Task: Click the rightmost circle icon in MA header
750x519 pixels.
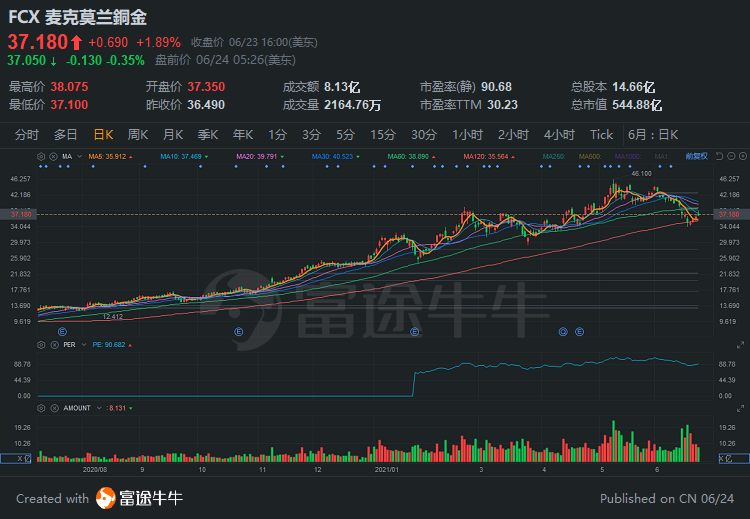Action: pos(742,156)
